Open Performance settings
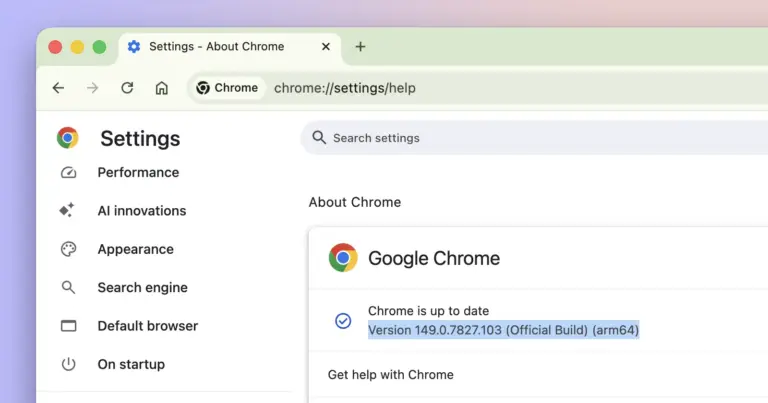 138,172
